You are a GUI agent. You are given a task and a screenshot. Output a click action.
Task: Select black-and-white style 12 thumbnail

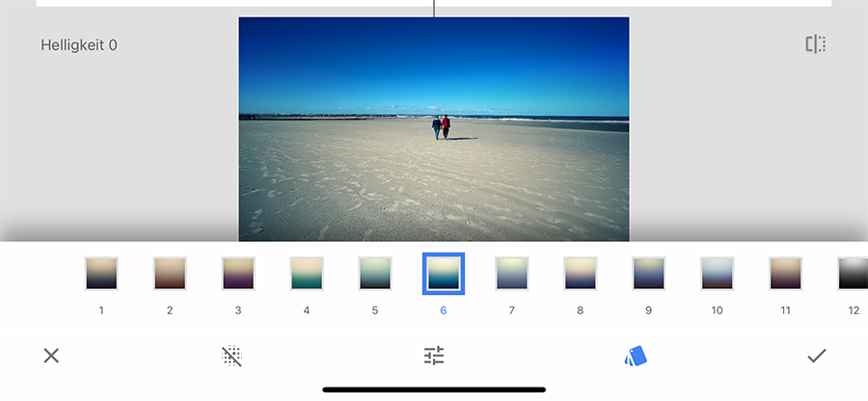853,274
